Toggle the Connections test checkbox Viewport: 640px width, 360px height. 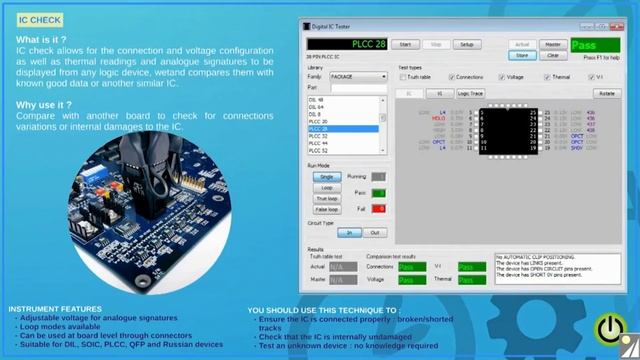[x=451, y=77]
